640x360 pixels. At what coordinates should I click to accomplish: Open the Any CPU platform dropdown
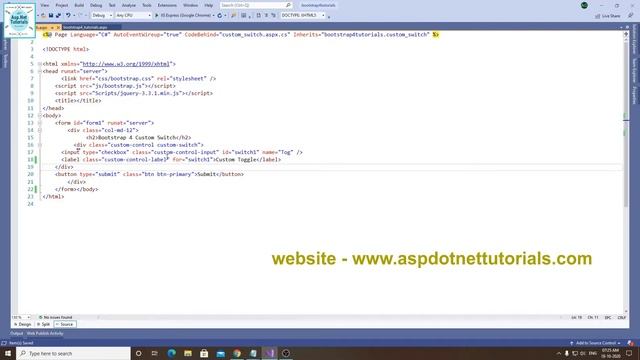coord(133,16)
